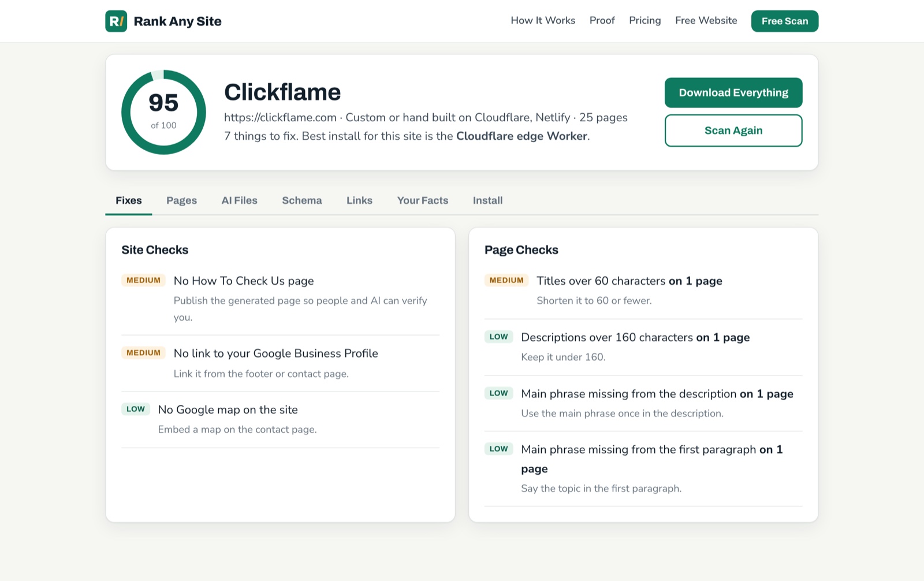Click the Rank Any Site logo icon
Viewport: 924px width, 581px height.
click(116, 21)
